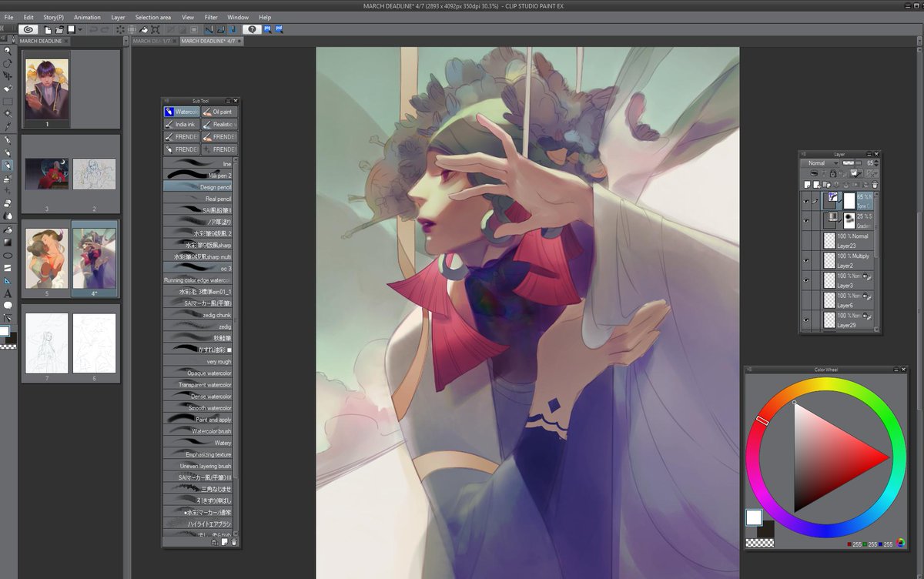
Task: Select the Rotate view tool
Action: [8, 63]
